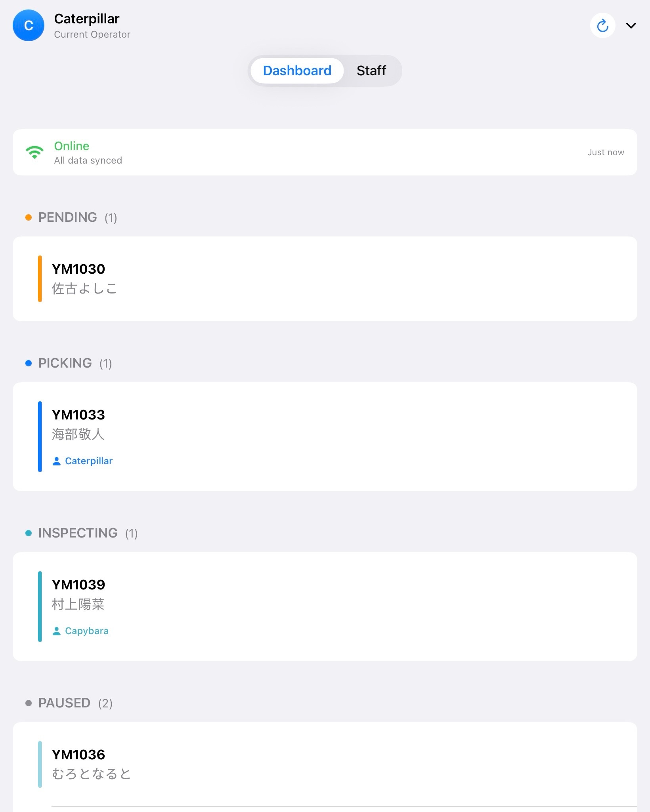Screen dimensions: 650x812
Task: Click the Caterpillar assignee person icon
Action: (57, 461)
